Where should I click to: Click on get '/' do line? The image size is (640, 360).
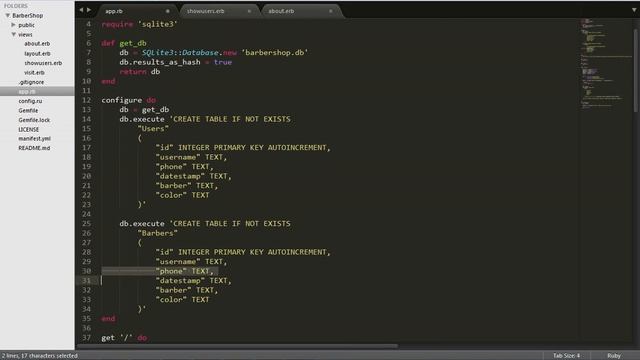[x=124, y=338]
